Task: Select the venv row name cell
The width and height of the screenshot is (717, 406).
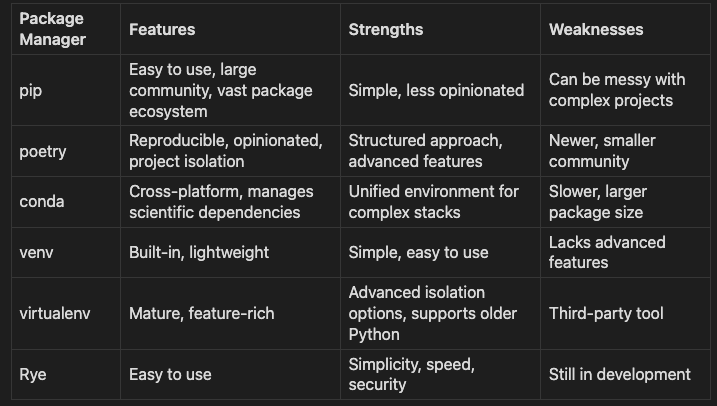Action: point(66,252)
